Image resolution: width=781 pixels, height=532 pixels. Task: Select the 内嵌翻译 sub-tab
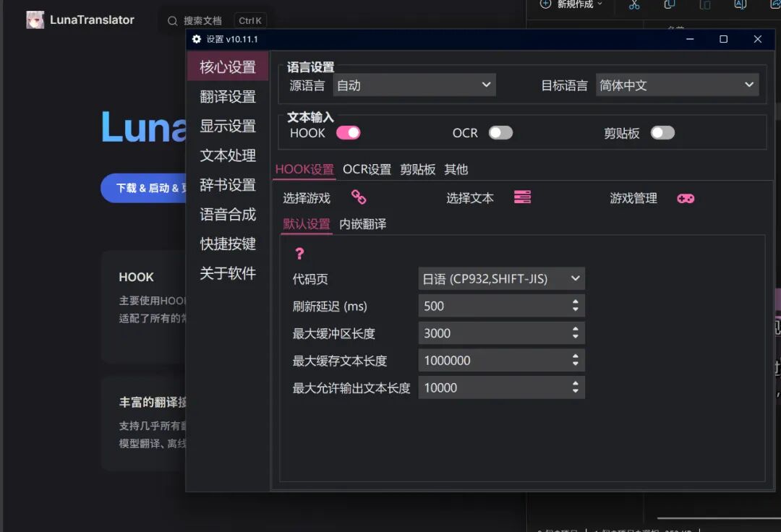362,224
